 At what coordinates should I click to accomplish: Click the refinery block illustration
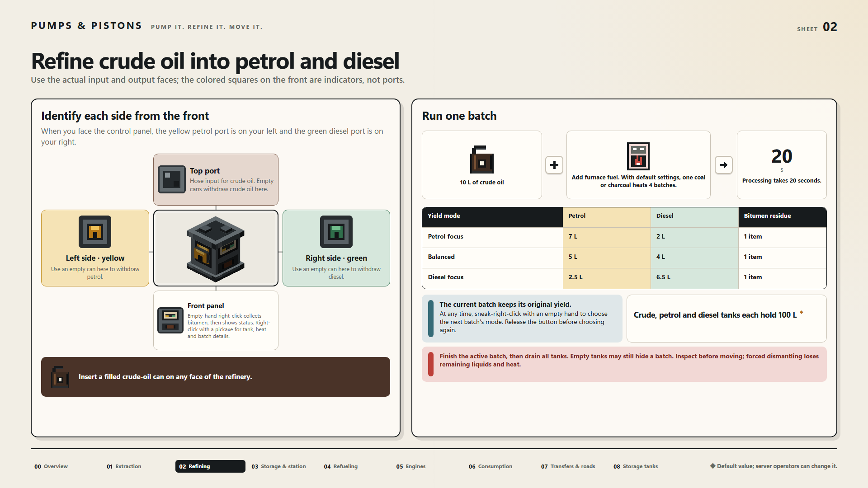point(216,249)
